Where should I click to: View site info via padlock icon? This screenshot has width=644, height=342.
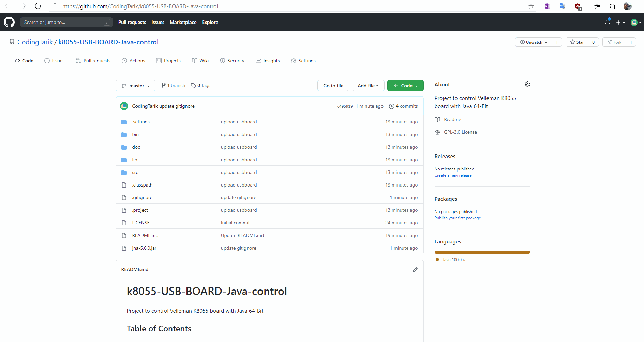tap(55, 6)
